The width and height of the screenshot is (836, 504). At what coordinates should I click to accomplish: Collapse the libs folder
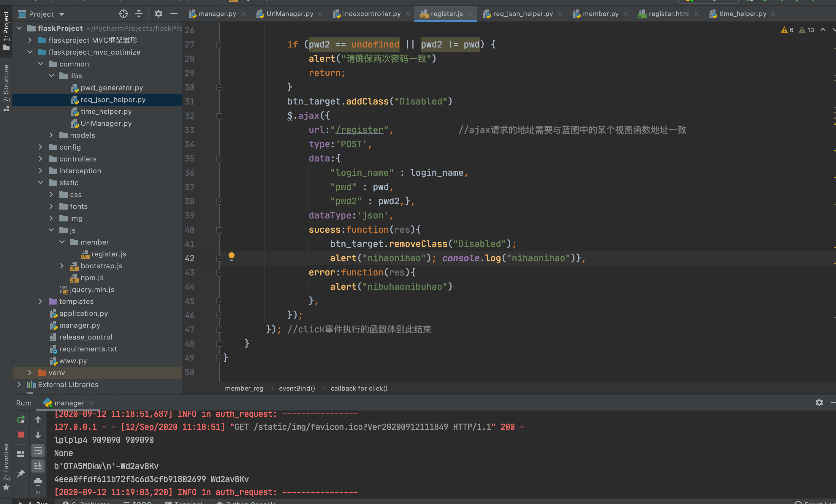51,76
